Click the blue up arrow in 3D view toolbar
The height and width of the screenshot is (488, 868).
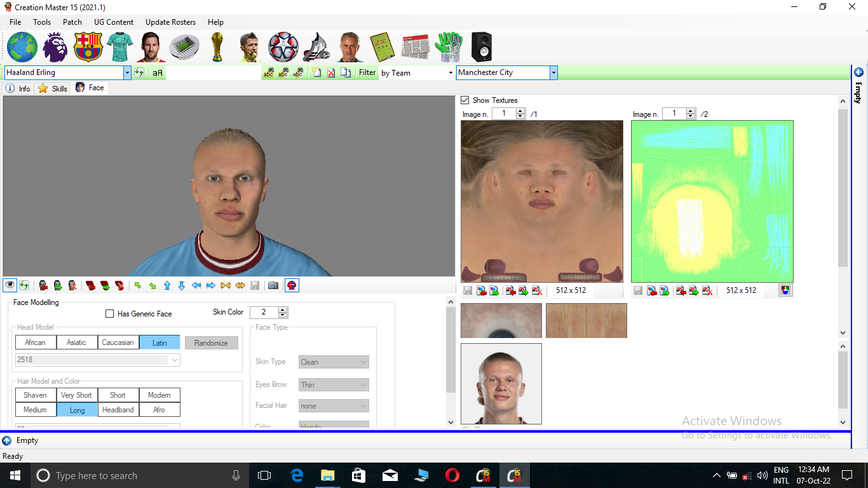point(167,285)
